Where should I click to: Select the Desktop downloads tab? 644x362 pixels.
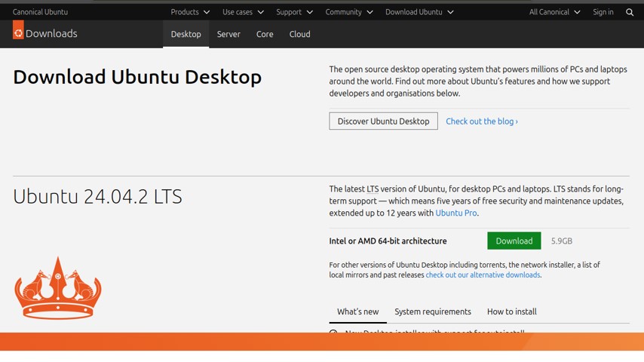[186, 34]
